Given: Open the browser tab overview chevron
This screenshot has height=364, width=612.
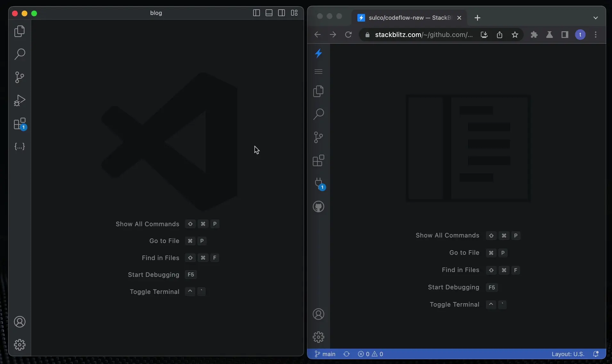Looking at the screenshot, I should (596, 18).
